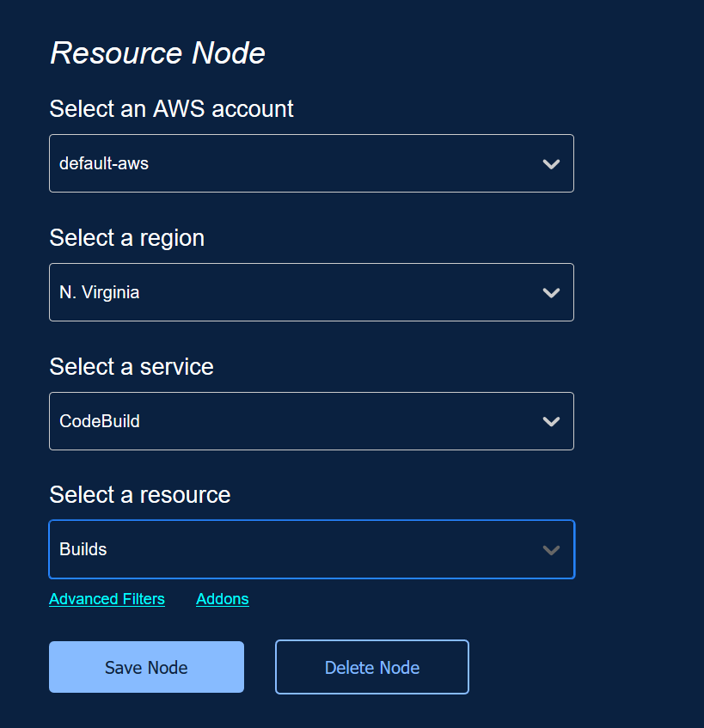Click the chevron arrow in the region field
Viewport: 704px width, 728px height.
click(551, 293)
